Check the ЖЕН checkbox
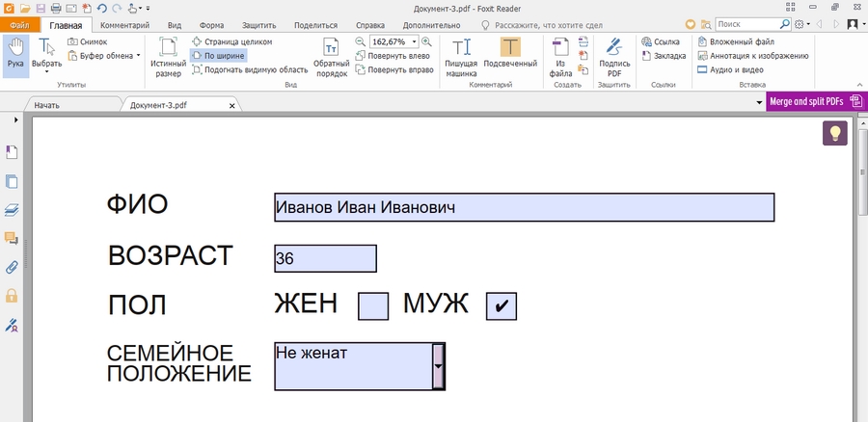 click(373, 306)
